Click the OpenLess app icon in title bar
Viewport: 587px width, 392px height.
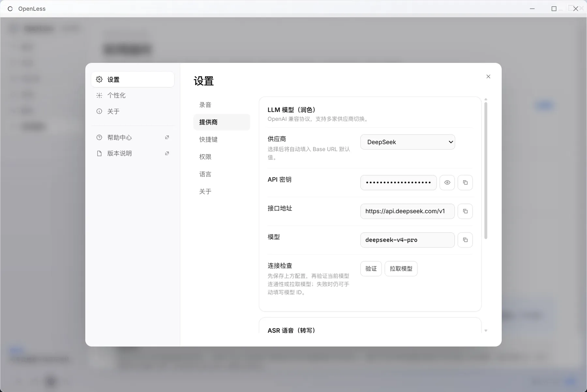(10, 9)
